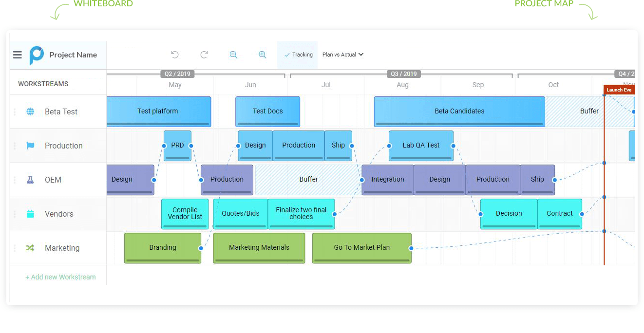Grab the Marketing row drag handle

click(15, 248)
